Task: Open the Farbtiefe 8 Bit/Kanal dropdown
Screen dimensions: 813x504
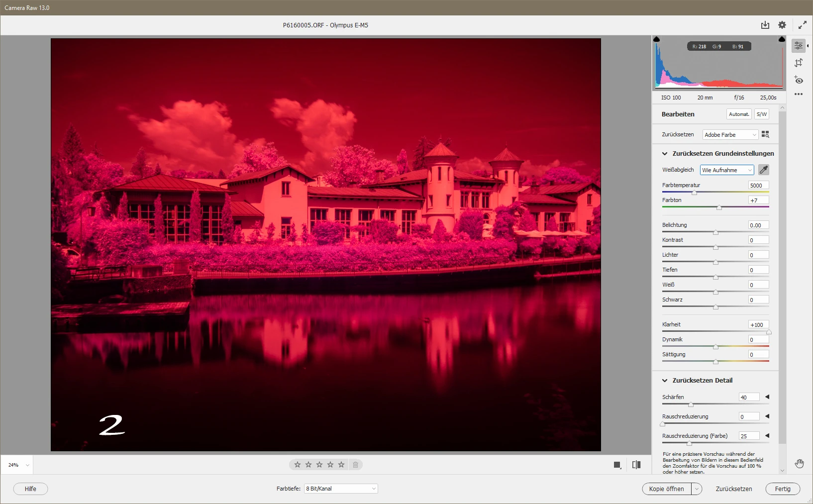Action: 341,489
